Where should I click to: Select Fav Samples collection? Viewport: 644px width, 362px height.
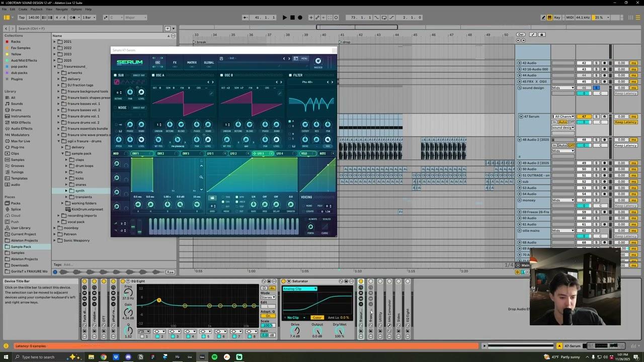[x=21, y=48]
